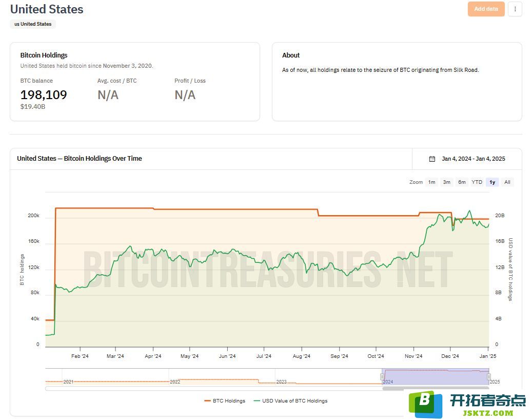Screen dimensions: 532x420
Task: Click the Silk Road seizure description text
Action: 380,70
